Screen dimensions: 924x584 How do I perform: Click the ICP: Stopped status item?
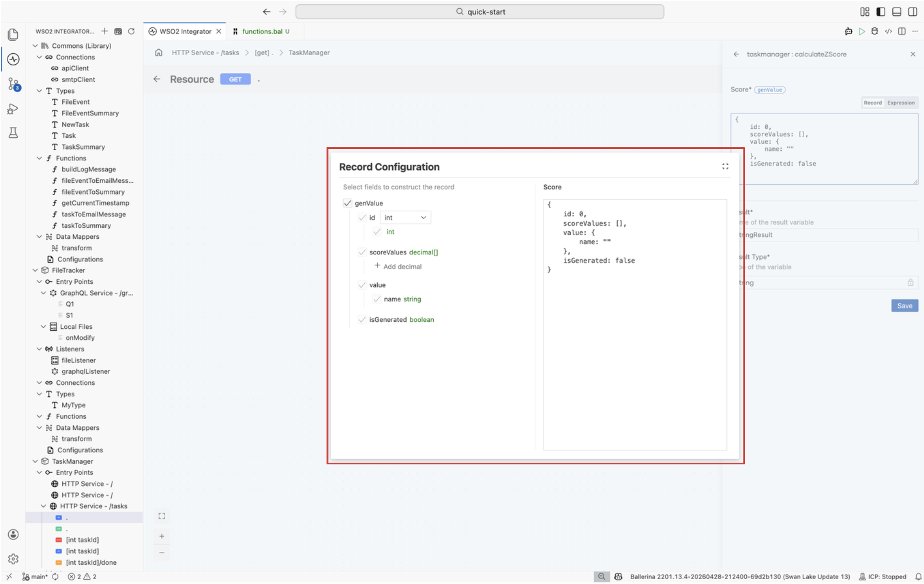(883, 577)
